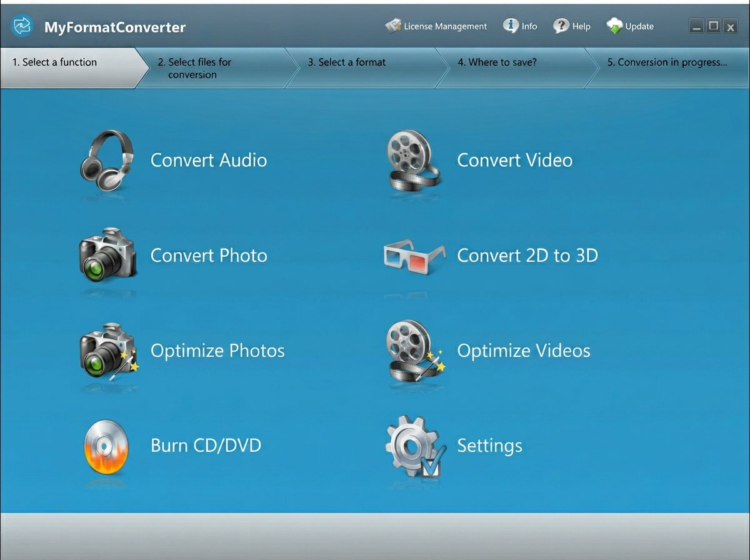Viewport: 750px width, 560px height.
Task: Click the Where to save step
Action: click(497, 62)
